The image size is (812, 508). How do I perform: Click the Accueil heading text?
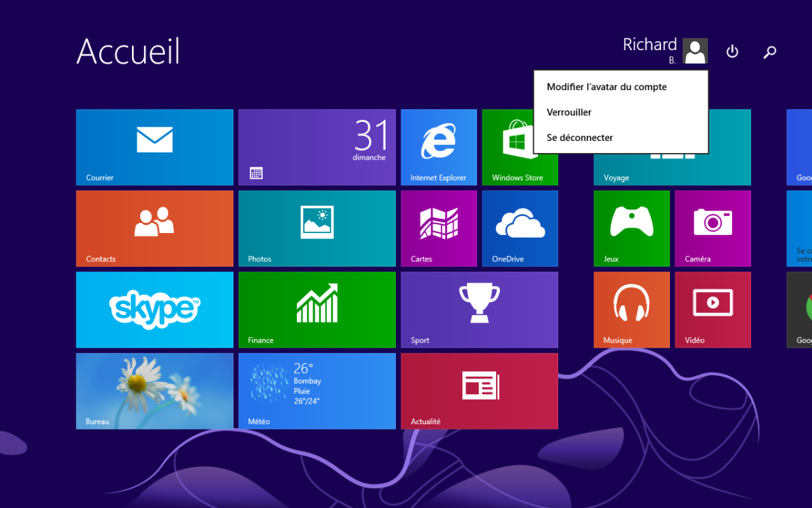tap(129, 51)
